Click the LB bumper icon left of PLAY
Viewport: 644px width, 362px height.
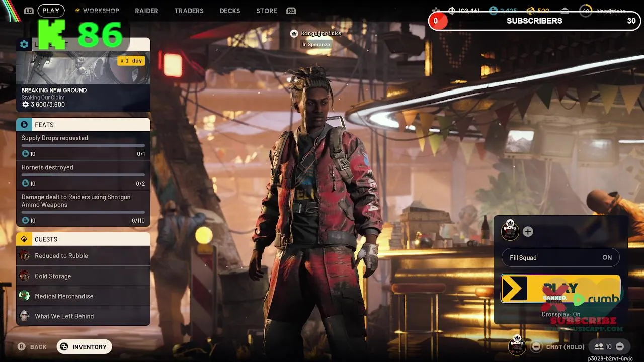tap(29, 11)
